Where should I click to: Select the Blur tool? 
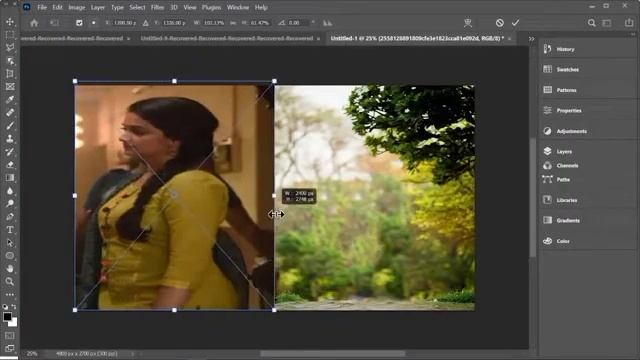[10, 191]
